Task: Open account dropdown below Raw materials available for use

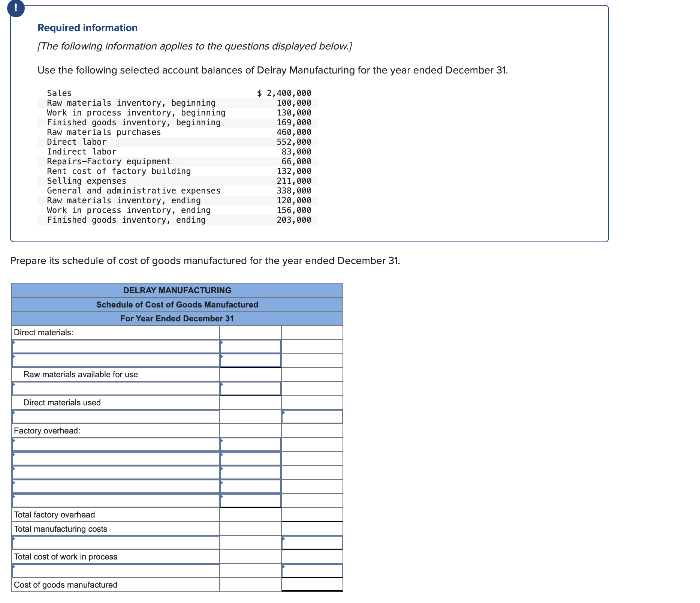Action: coord(115,388)
